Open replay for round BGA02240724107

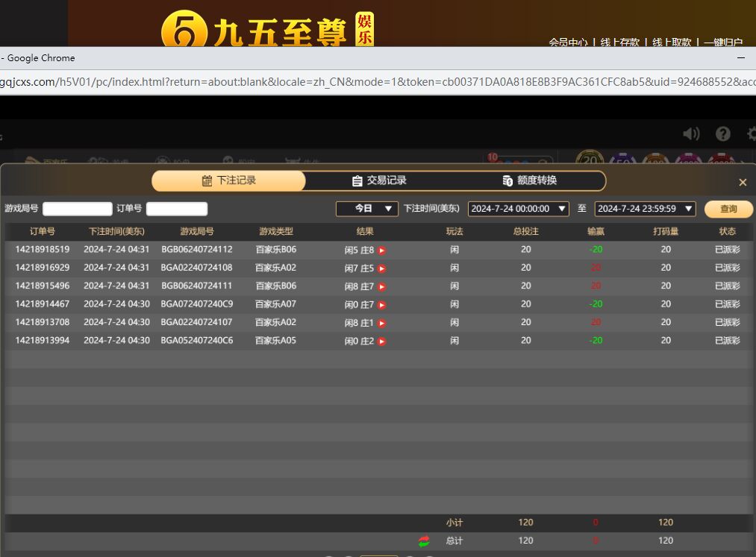click(381, 323)
